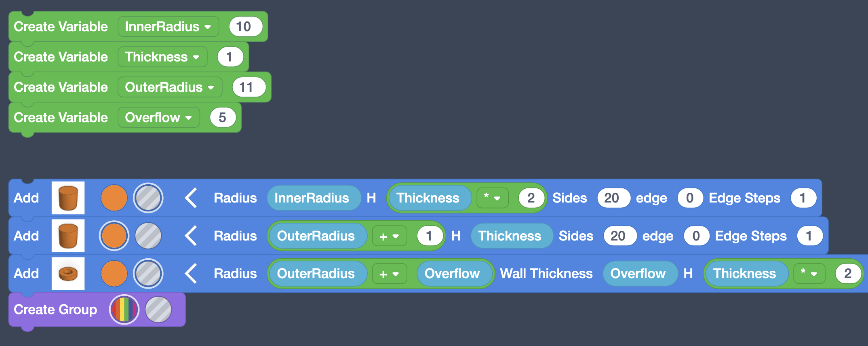Collapse the tube Add block's chevron
868x346 pixels.
click(191, 274)
